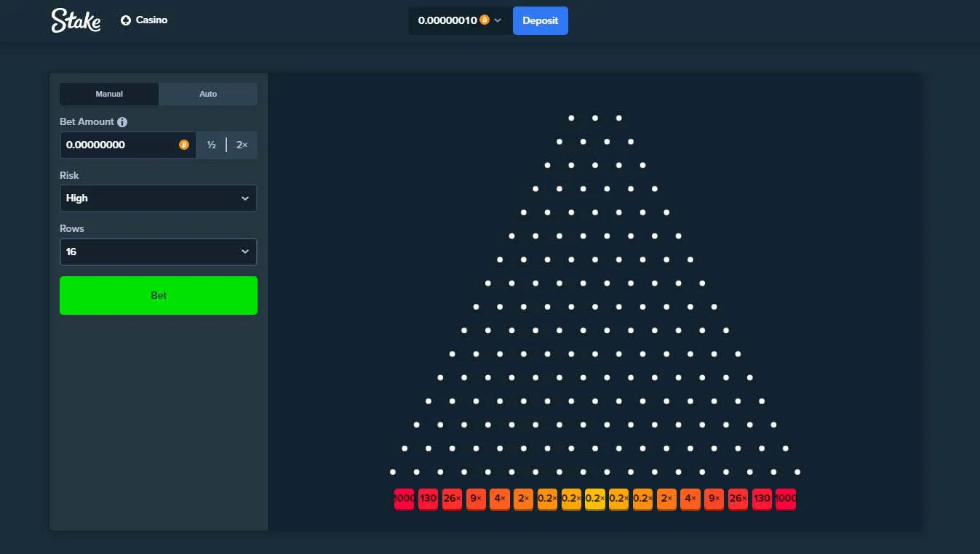Halve the bet using the ½ control
Screen dimensions: 980x554
tap(210, 145)
